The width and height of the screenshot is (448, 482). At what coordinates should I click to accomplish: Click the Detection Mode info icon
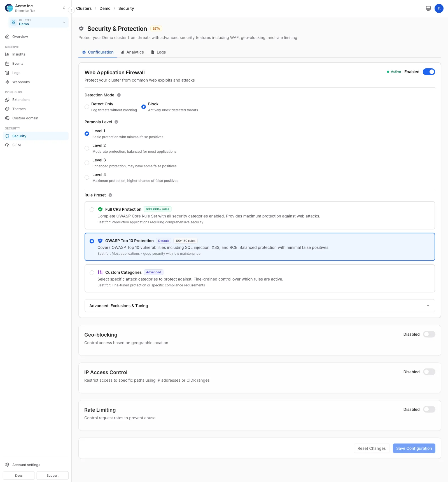tap(119, 95)
